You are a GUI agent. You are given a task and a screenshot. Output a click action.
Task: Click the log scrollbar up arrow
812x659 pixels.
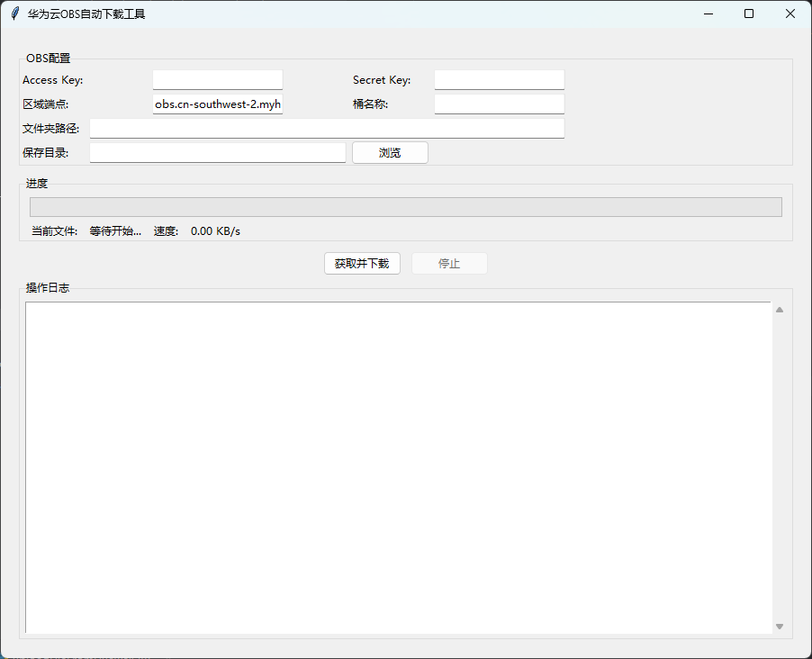(x=780, y=310)
